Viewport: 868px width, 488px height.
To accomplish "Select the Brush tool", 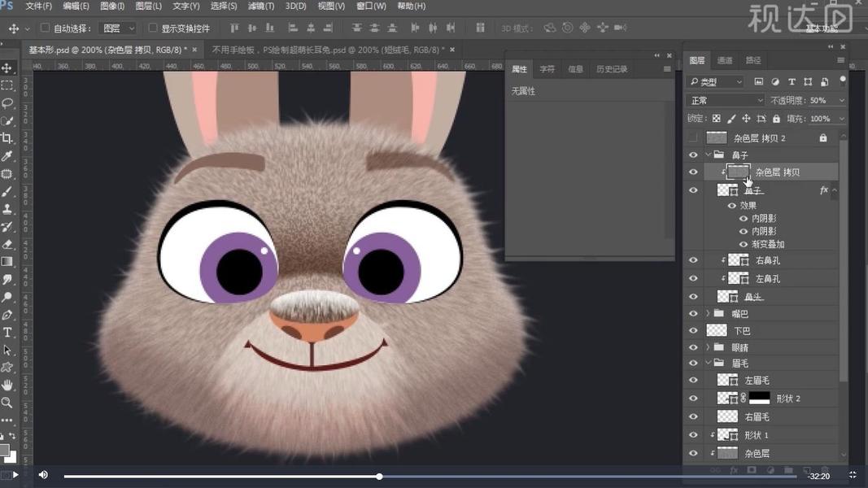I will pos(7,191).
